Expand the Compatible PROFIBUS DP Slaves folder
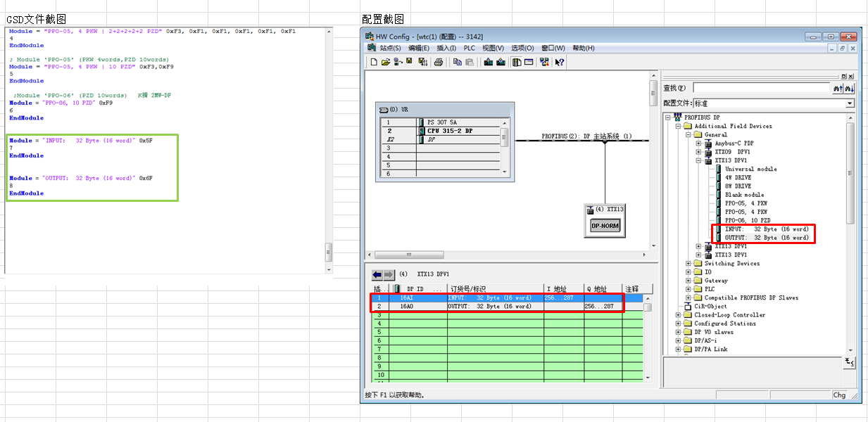 (x=688, y=298)
